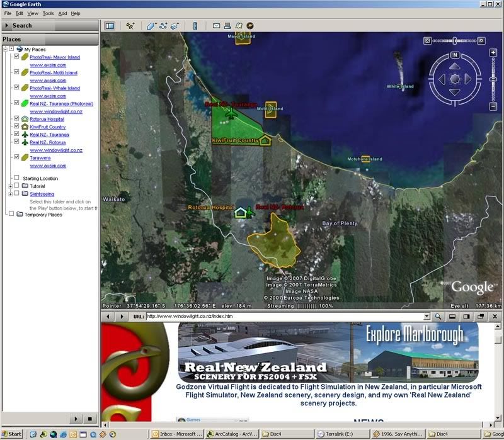The width and height of the screenshot is (504, 440).
Task: Adjust the tilt slider handle
Action: pyautogui.click(x=454, y=41)
